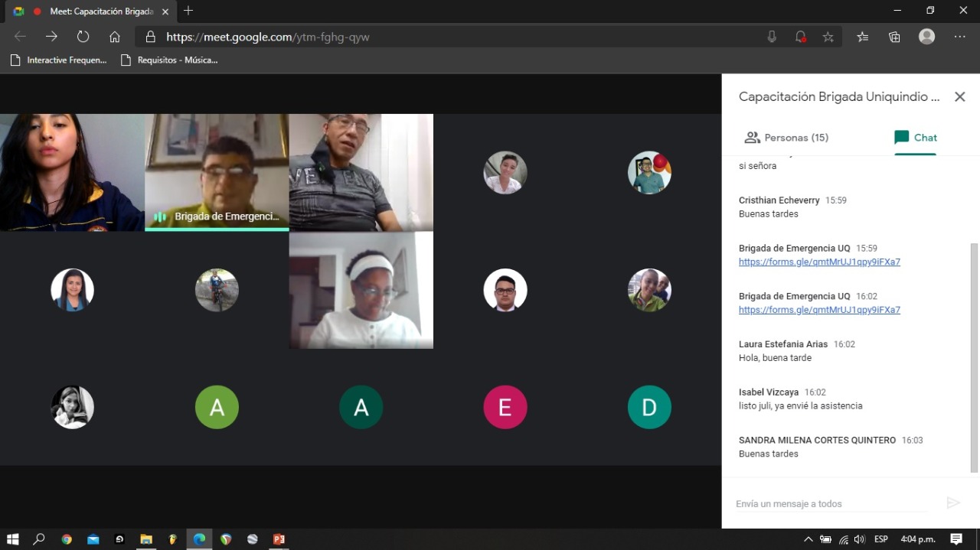
Task: Open blocked notifications bell icon
Action: click(x=800, y=37)
